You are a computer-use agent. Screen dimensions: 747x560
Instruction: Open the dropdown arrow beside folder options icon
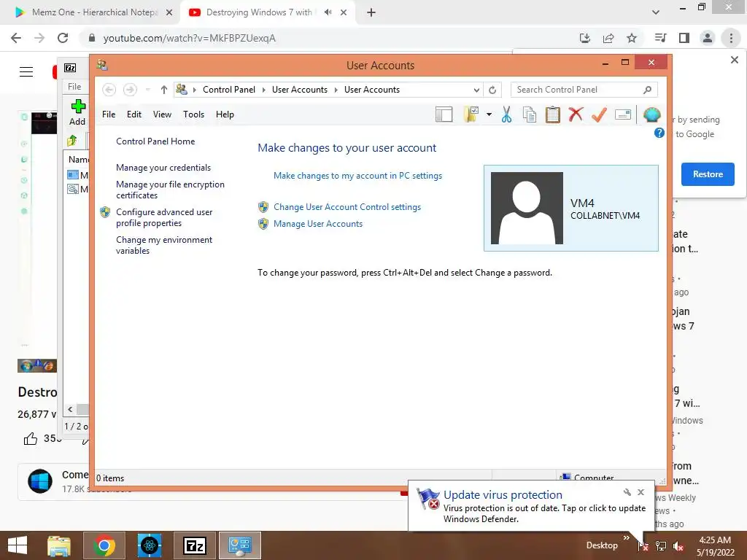[x=489, y=114]
